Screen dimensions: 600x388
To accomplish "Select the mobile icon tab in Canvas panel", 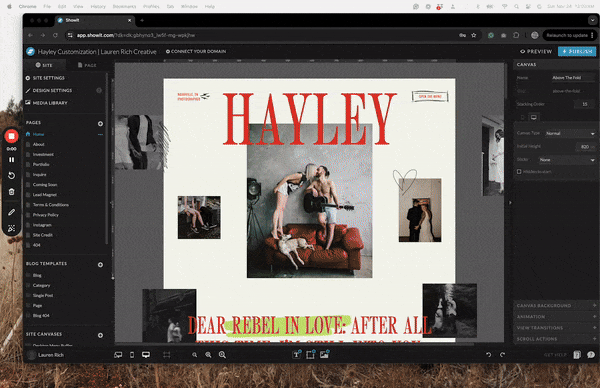I will (523, 117).
